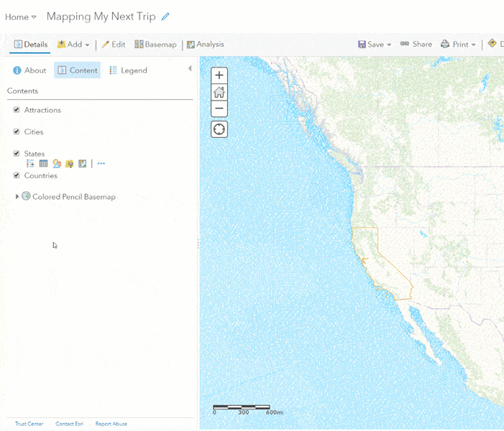Show legend for the States layer
504x431 pixels.
click(31, 164)
